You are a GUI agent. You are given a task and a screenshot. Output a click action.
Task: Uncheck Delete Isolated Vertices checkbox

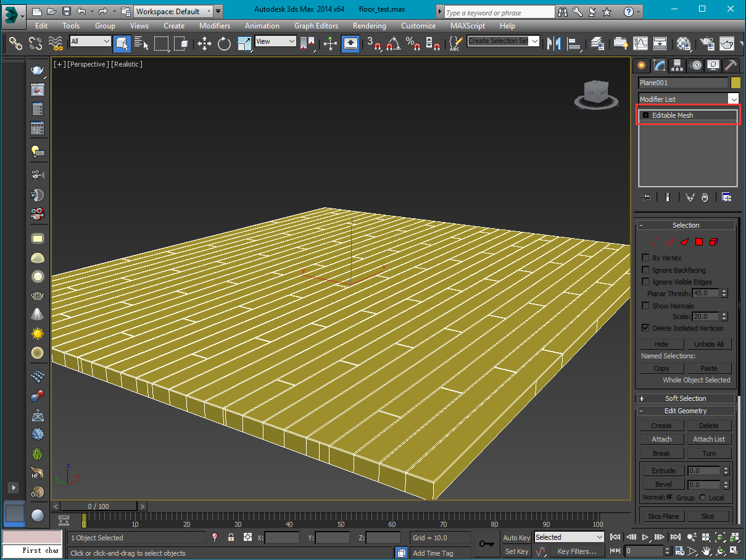[x=646, y=327]
